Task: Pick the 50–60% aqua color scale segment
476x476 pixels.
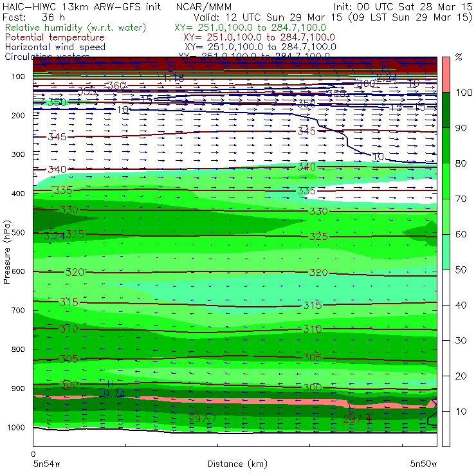Action: pyautogui.click(x=446, y=252)
